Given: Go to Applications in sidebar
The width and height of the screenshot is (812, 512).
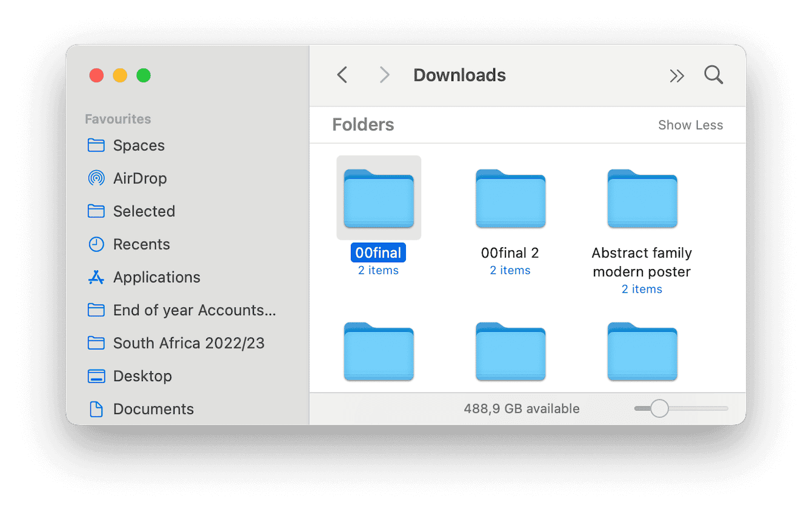Looking at the screenshot, I should click(156, 277).
